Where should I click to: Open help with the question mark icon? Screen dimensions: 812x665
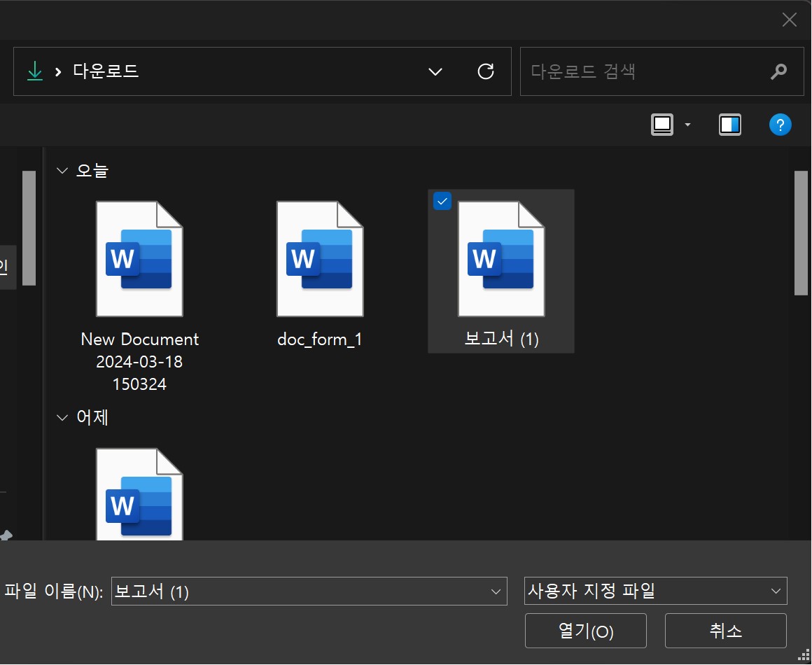click(x=780, y=125)
